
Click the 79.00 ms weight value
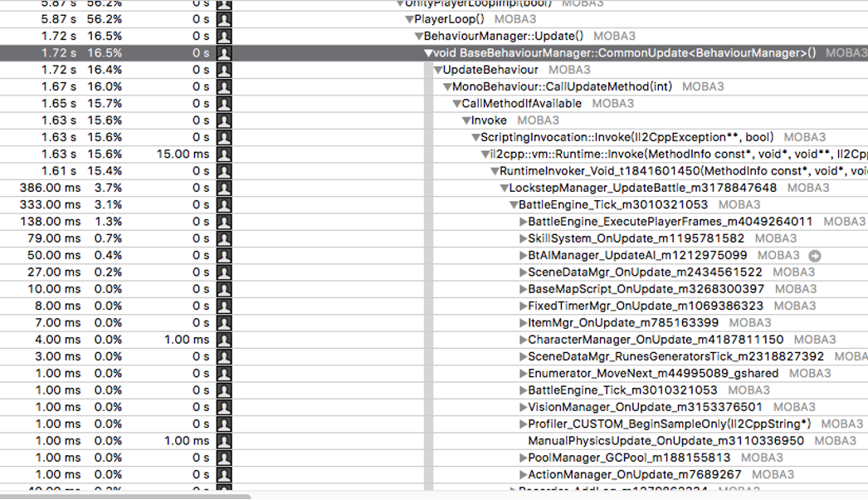[x=54, y=238]
